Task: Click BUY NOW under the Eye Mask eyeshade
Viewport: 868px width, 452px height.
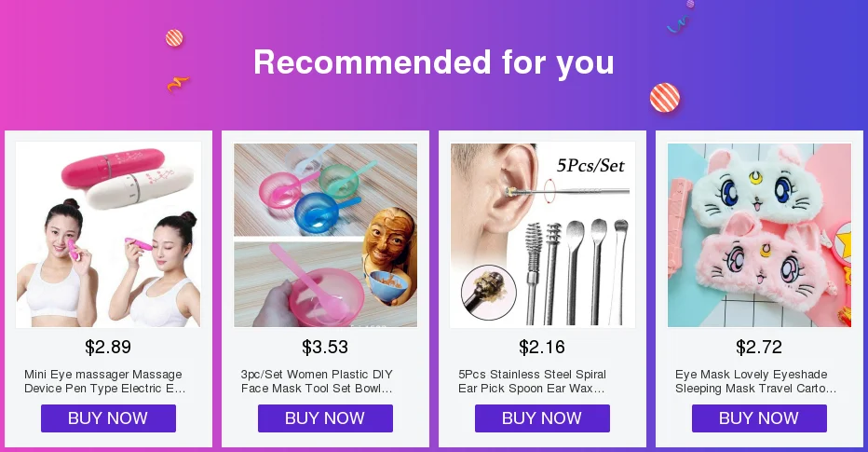Action: pyautogui.click(x=760, y=418)
